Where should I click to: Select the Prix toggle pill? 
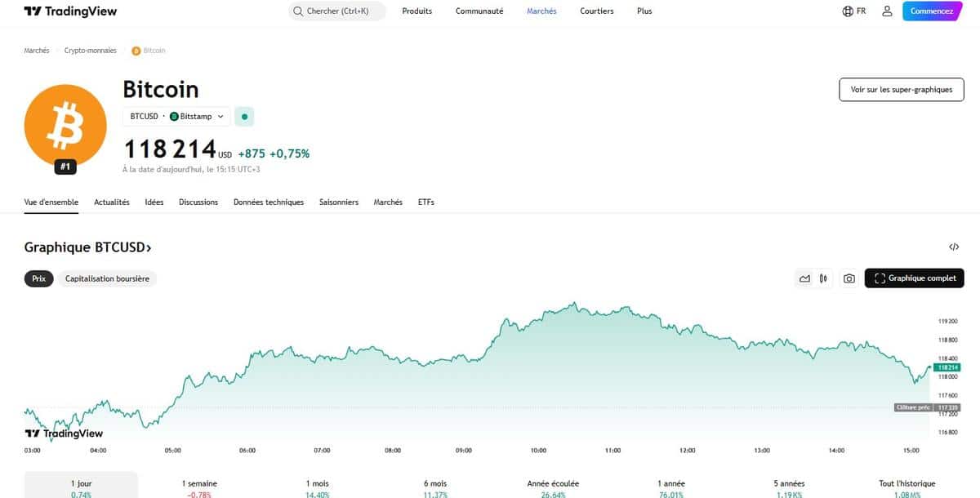tap(38, 278)
